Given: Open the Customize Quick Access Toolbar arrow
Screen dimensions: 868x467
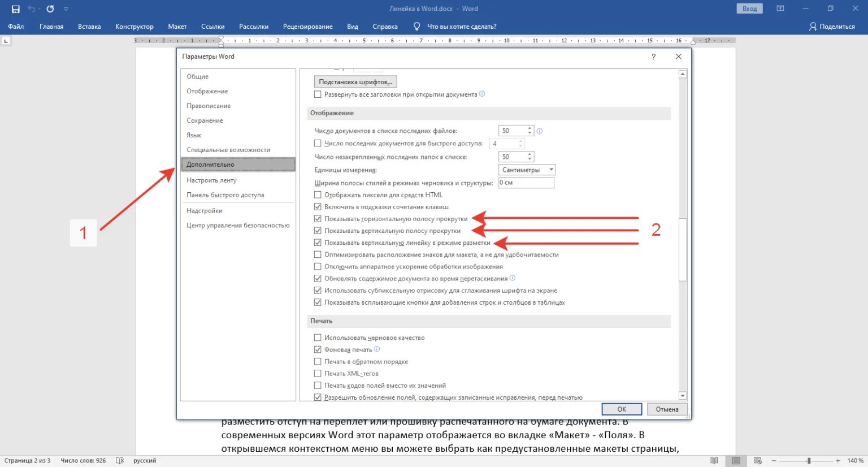Looking at the screenshot, I should (x=66, y=9).
